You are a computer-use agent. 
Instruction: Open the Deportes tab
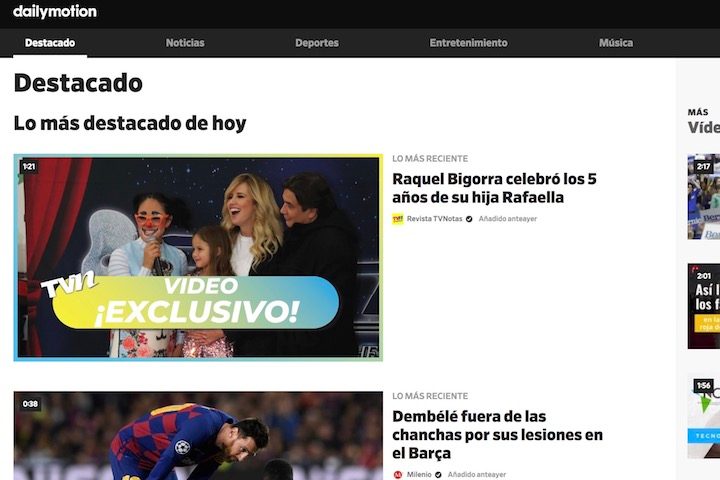click(x=317, y=43)
